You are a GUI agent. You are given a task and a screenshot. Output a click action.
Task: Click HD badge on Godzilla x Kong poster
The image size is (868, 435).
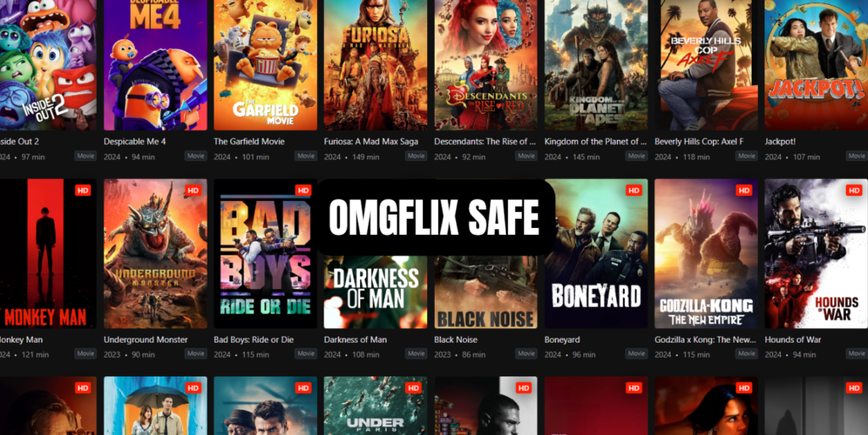pos(743,191)
